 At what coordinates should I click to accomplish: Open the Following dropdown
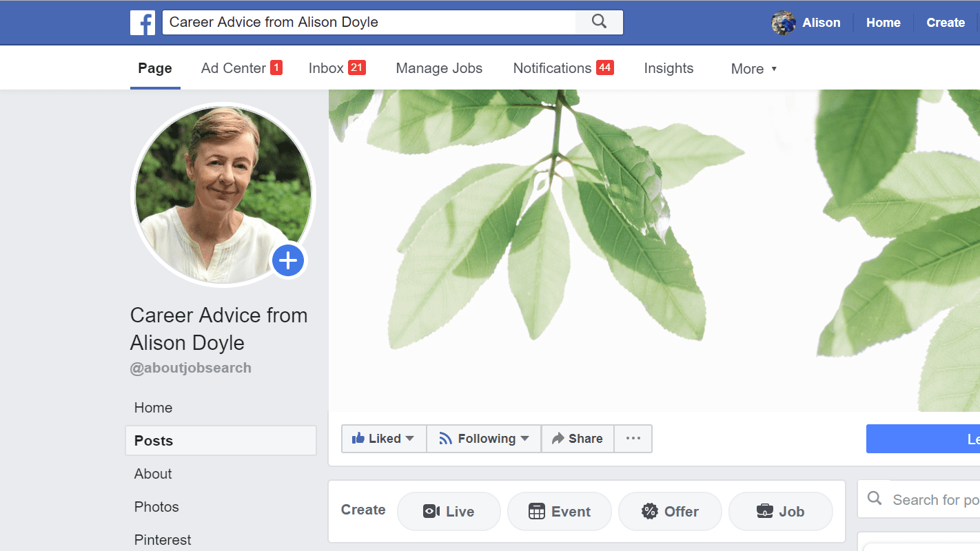[x=484, y=439]
